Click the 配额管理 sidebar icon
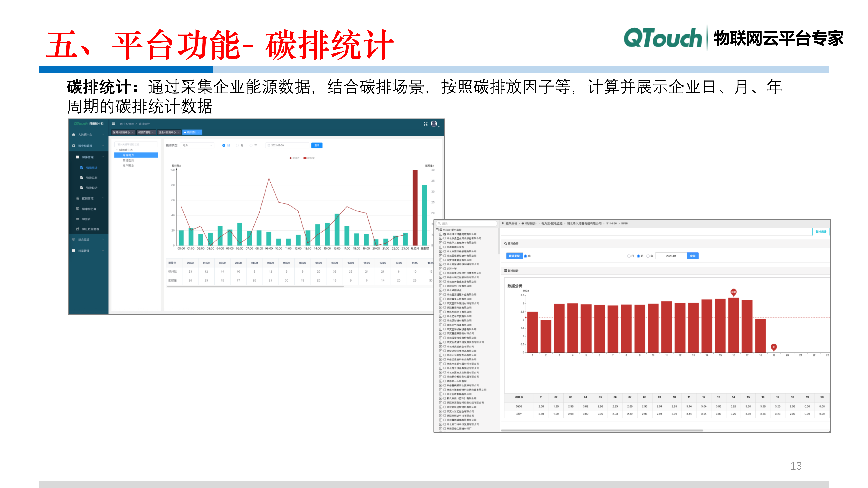The width and height of the screenshot is (868, 488). coord(88,199)
